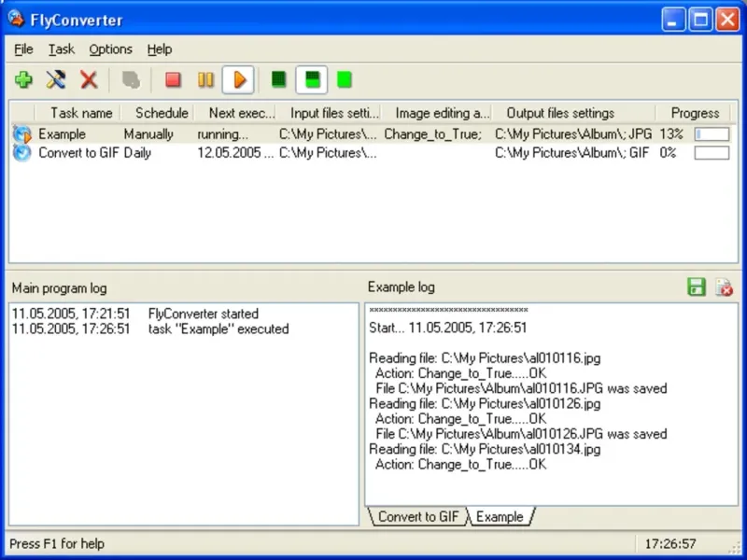Select the Example task row name
747x560 pixels.
(x=62, y=134)
